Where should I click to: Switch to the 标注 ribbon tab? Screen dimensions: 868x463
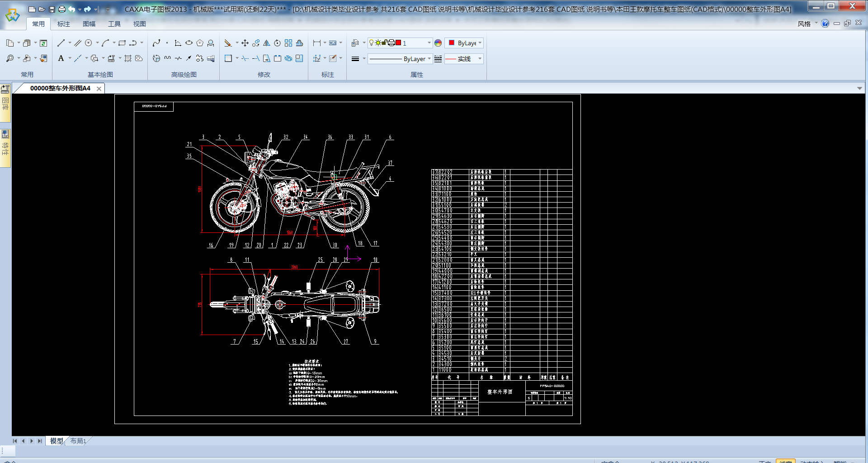tap(64, 24)
